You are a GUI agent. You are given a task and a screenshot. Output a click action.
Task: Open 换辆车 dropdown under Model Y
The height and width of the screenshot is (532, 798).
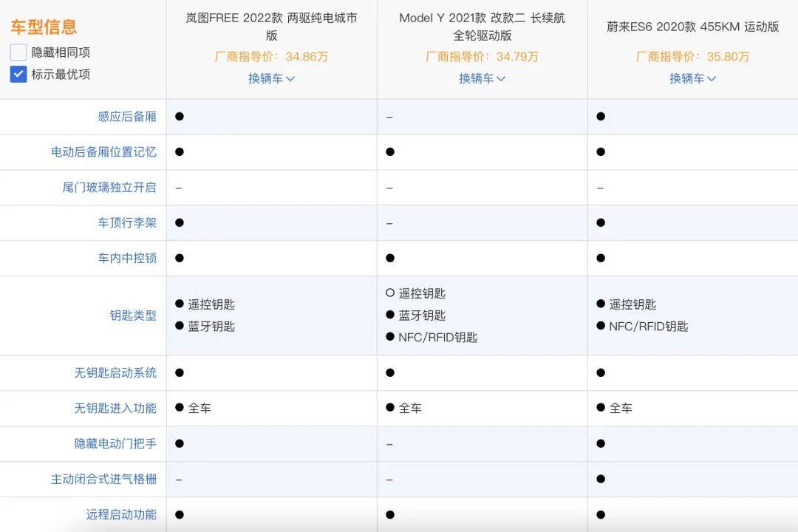tap(482, 78)
